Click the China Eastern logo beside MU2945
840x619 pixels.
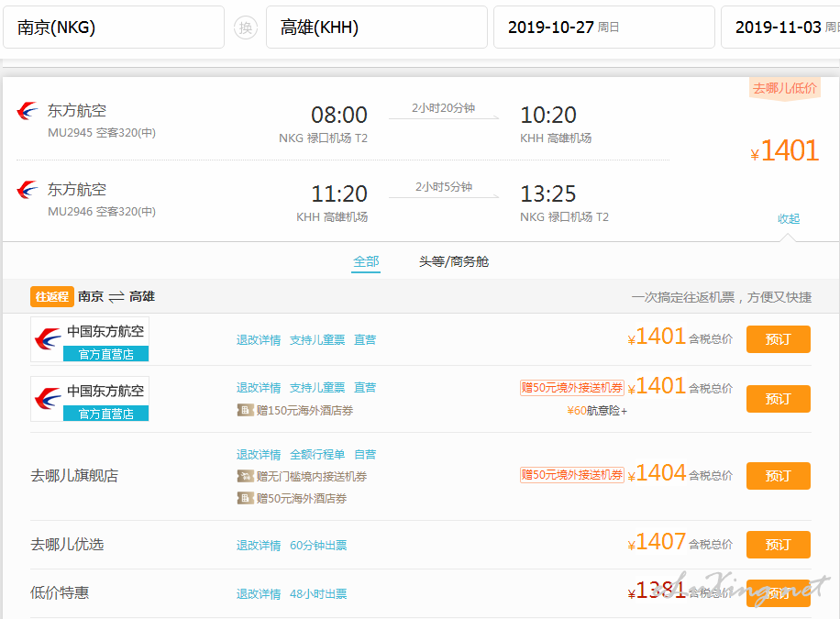tap(28, 111)
